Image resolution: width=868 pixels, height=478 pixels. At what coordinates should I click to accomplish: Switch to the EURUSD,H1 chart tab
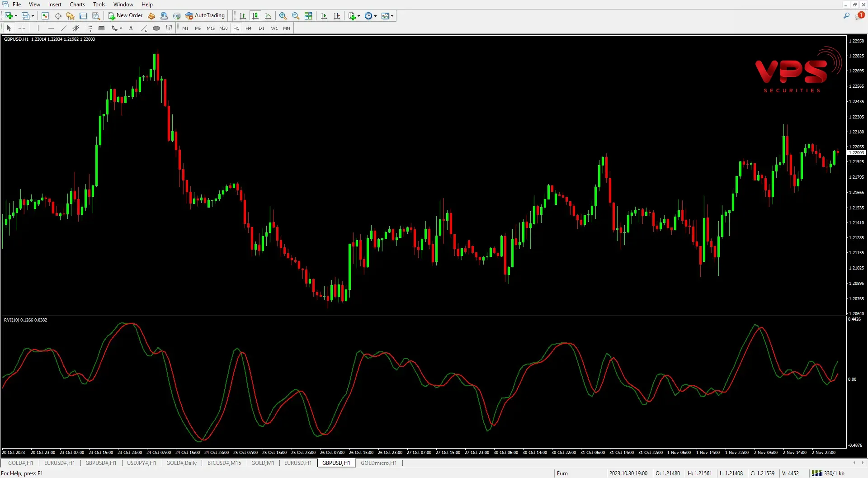coord(297,463)
